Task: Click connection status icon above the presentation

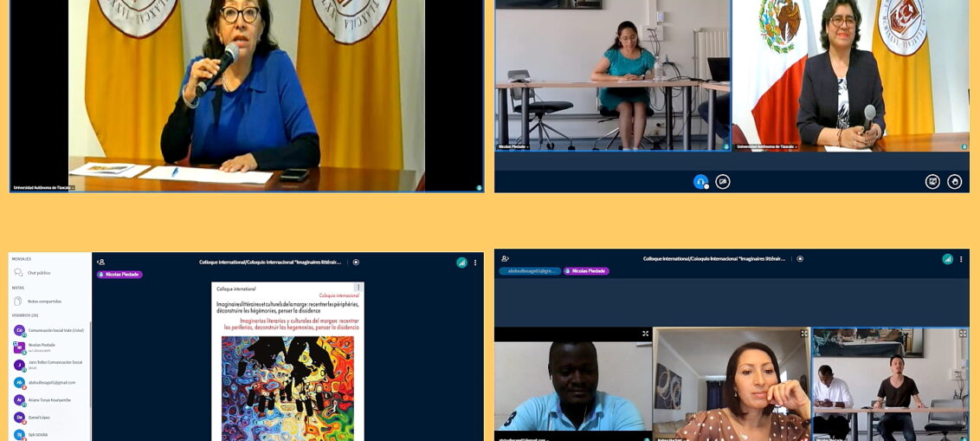Action: point(461,262)
